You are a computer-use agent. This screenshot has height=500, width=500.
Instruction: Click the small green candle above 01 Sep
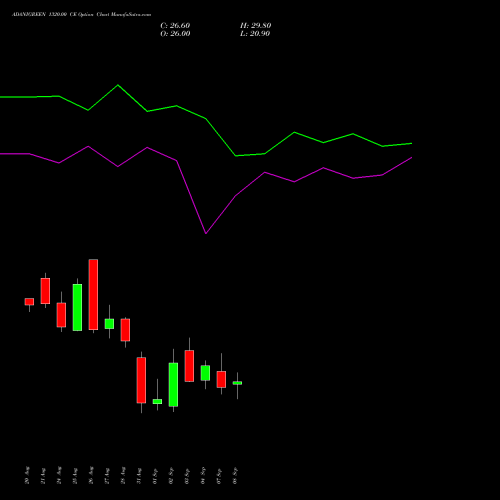click(x=157, y=401)
